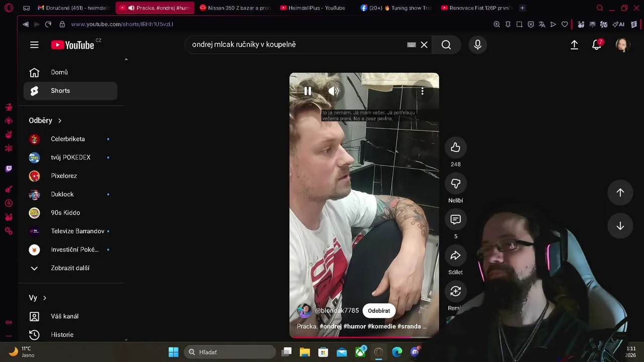644x362 pixels.
Task: Subscribe with the Odebírat button
Action: (x=379, y=311)
